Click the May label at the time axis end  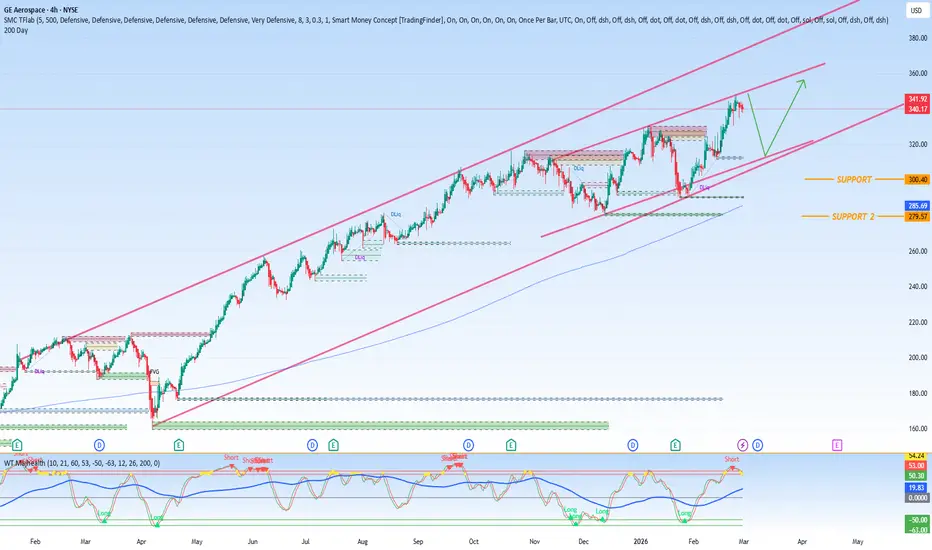[x=858, y=542]
